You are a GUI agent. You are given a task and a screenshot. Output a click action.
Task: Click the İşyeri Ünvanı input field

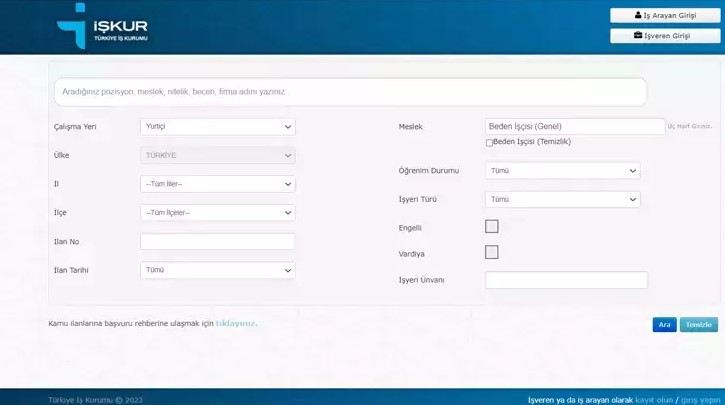[x=566, y=280]
